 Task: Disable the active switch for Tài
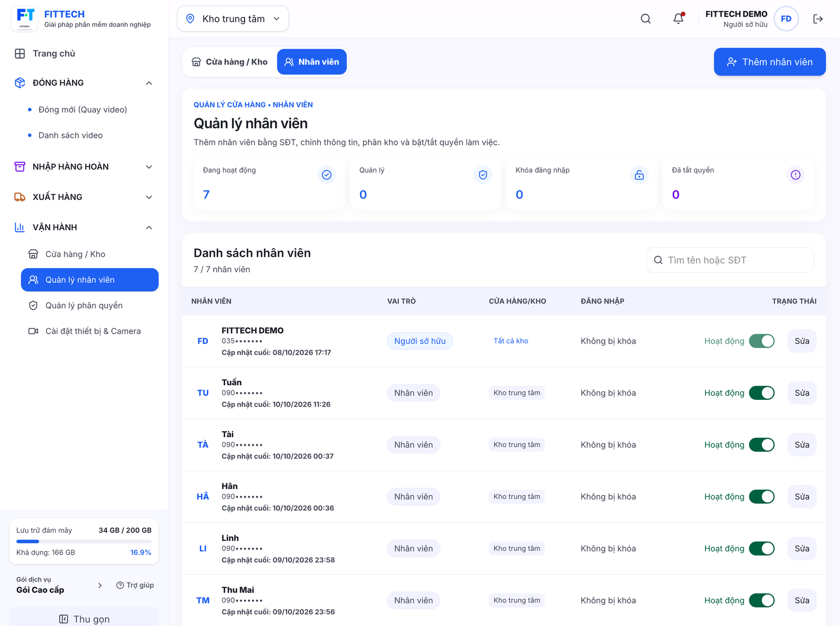point(762,445)
